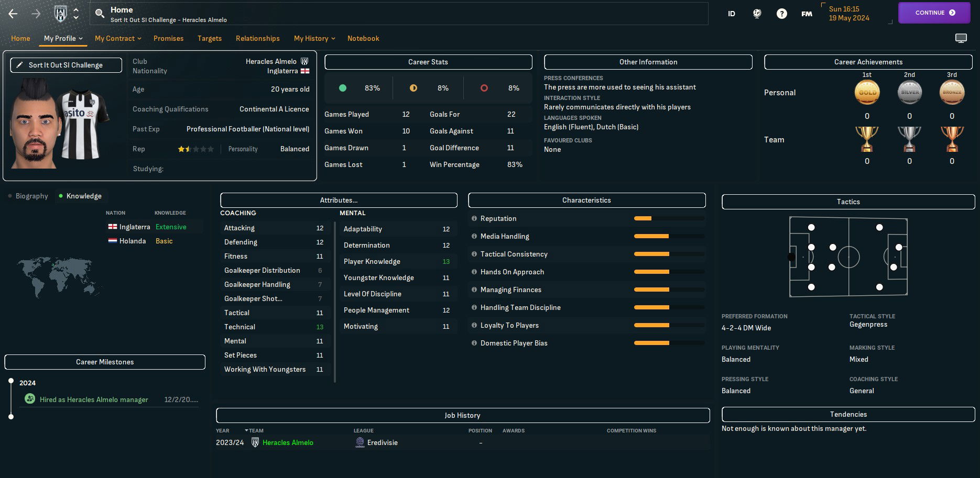
Task: Open the Home tab
Action: pos(20,38)
